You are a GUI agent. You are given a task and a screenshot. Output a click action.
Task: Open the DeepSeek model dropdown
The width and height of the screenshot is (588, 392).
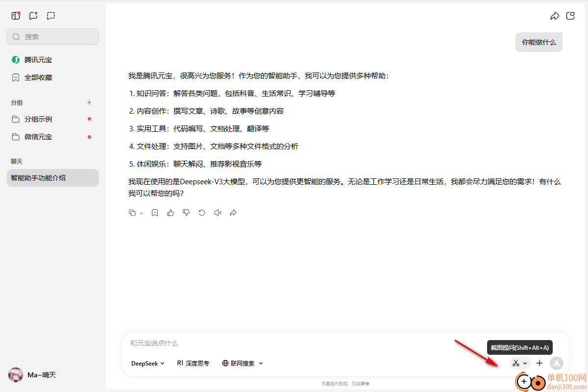click(148, 363)
